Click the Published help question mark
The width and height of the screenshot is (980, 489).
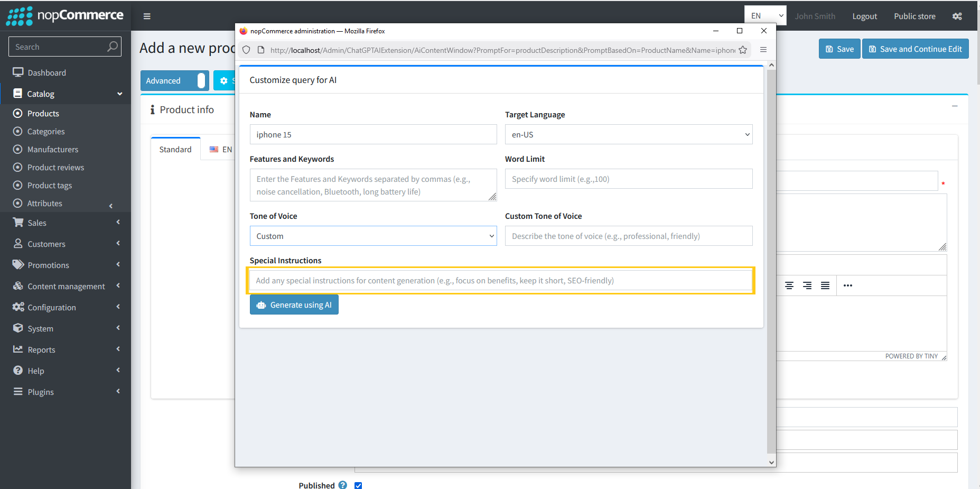342,484
